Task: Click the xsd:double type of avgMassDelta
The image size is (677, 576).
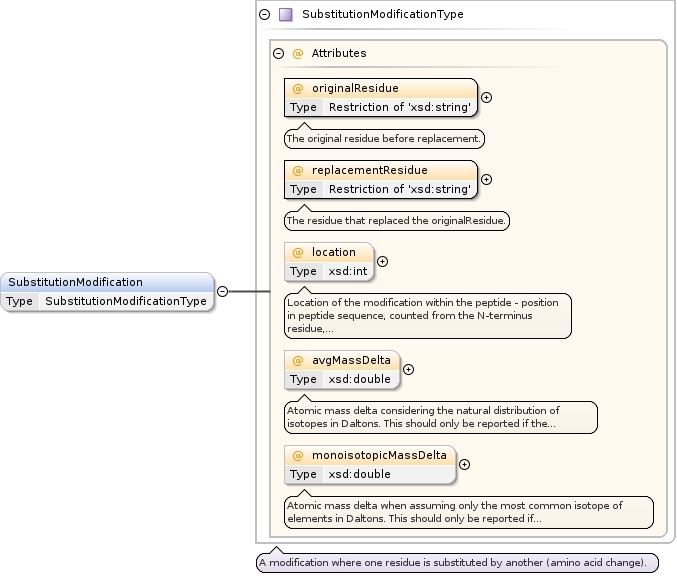Action: click(x=359, y=379)
